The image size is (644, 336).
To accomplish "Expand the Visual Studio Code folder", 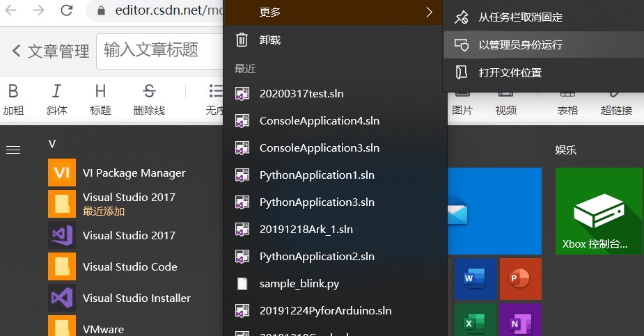I will (132, 266).
